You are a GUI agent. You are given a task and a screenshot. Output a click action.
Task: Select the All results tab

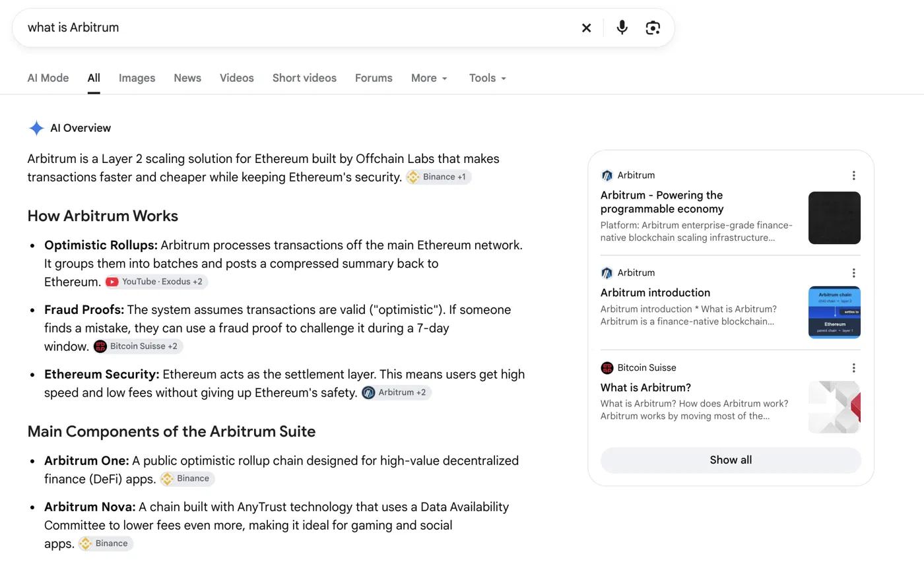pyautogui.click(x=94, y=78)
